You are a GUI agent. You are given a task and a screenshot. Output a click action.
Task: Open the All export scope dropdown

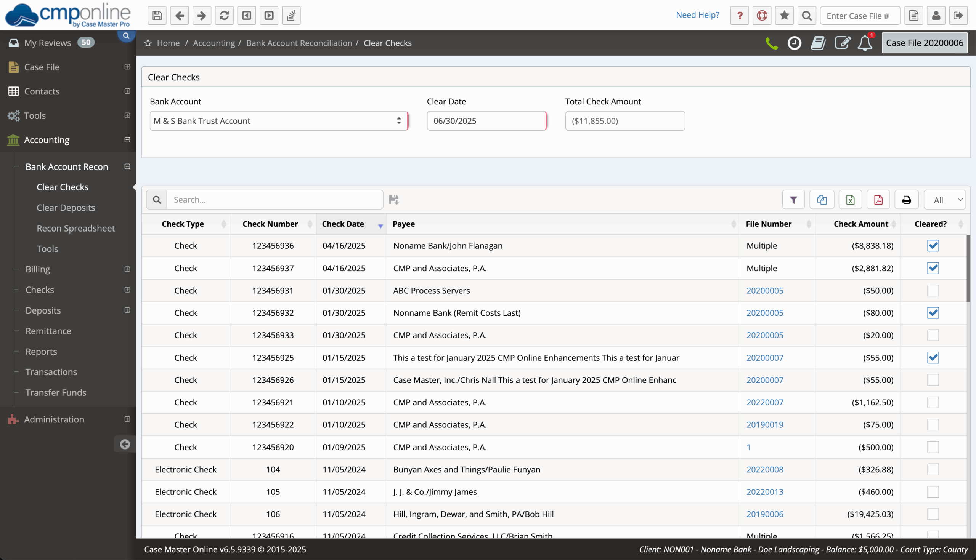pos(945,199)
